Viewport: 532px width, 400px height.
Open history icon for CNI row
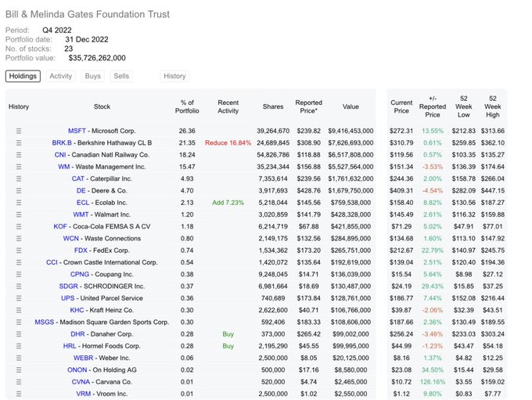click(x=19, y=154)
